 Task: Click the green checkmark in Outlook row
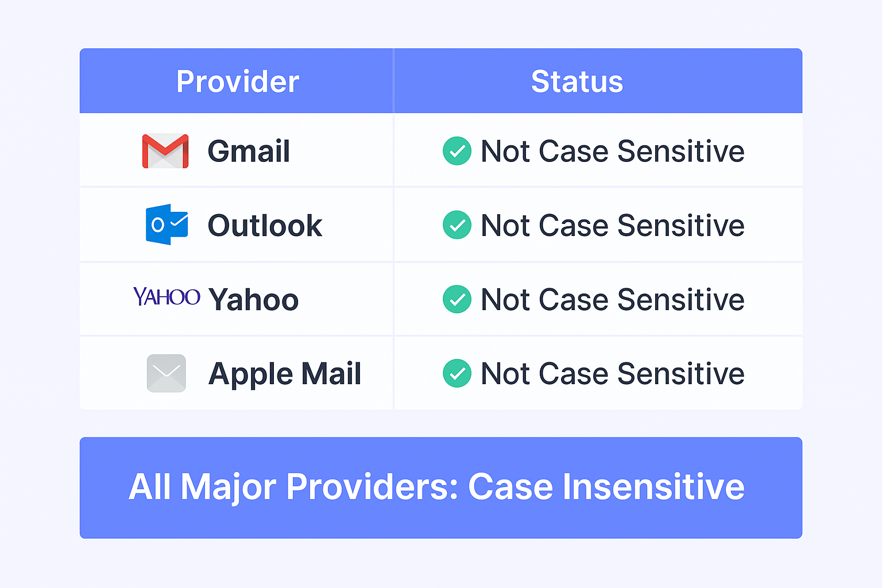(457, 225)
